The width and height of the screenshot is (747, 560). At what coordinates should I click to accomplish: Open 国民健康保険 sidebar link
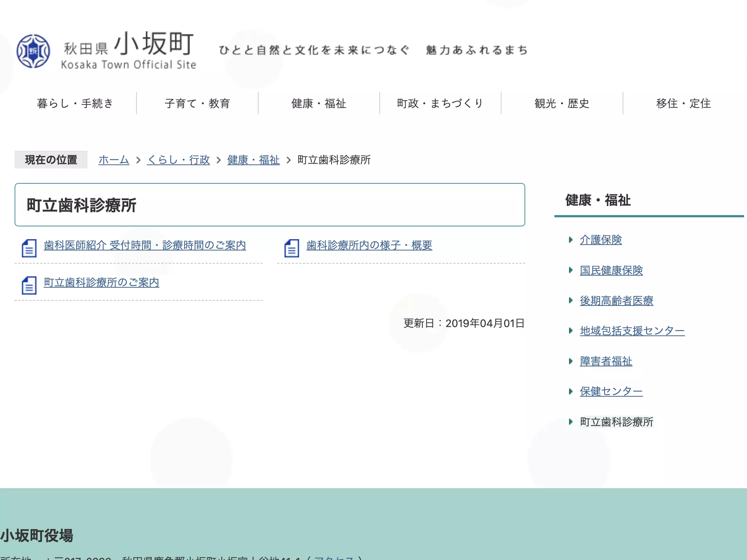[611, 270]
